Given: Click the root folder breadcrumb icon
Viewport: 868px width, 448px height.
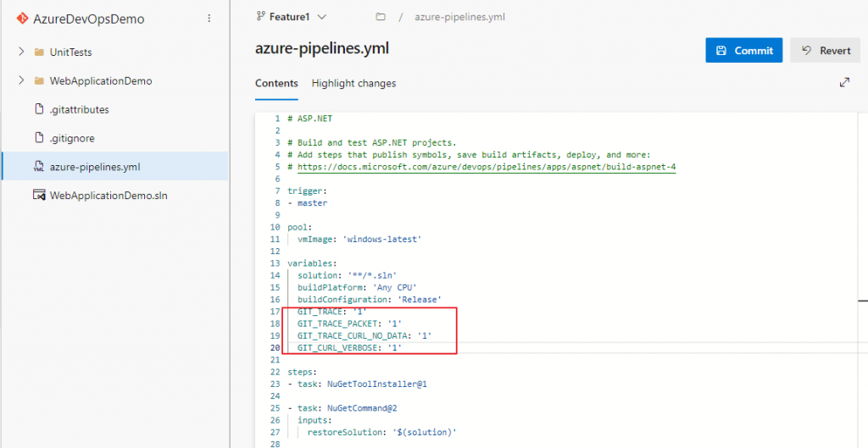Looking at the screenshot, I should pos(381,17).
